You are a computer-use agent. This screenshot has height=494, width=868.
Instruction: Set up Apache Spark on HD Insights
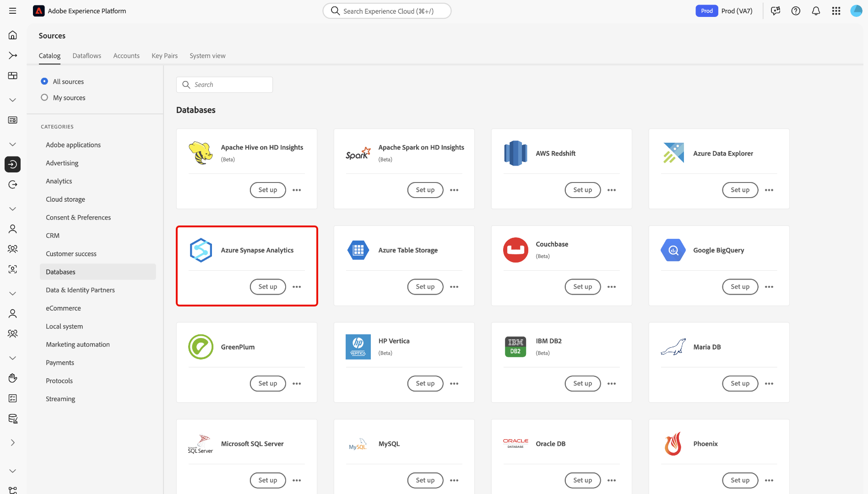[x=425, y=190]
